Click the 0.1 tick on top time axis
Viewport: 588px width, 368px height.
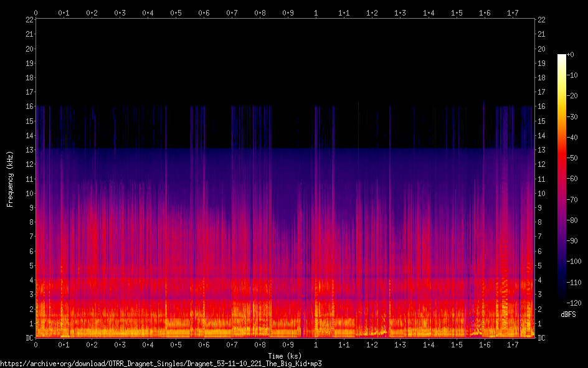point(64,12)
